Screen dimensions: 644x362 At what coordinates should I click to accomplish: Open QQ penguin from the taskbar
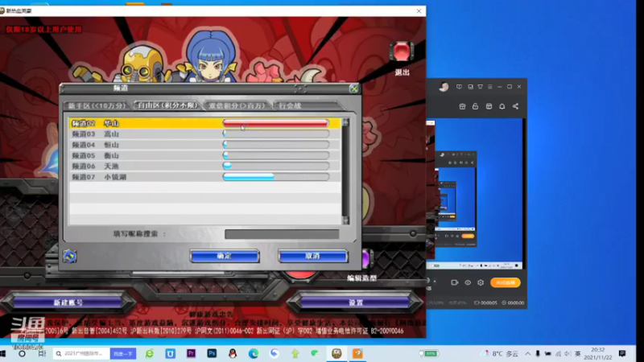point(233,353)
